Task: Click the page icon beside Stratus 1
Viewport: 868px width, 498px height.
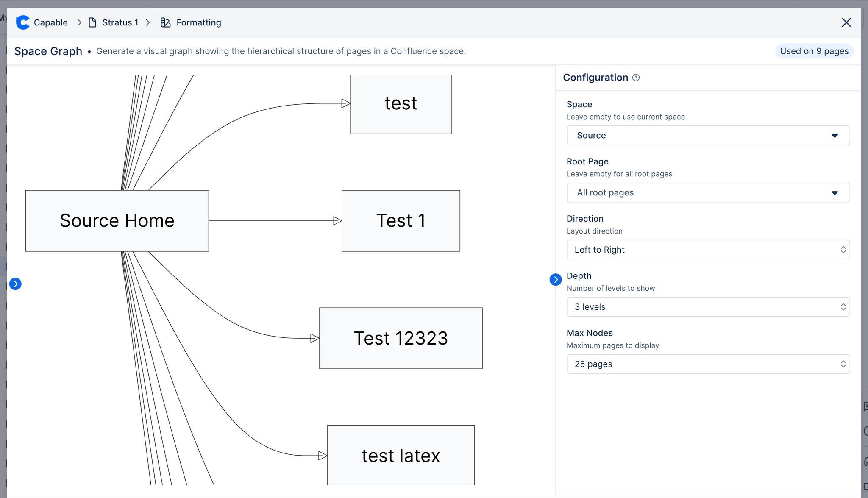Action: [92, 22]
